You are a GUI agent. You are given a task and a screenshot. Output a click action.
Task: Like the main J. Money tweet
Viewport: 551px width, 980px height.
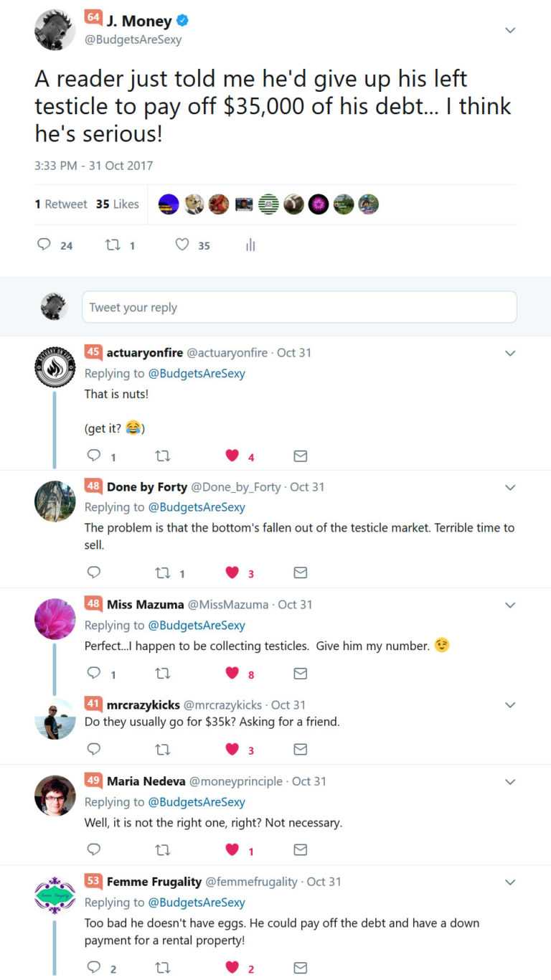(182, 245)
